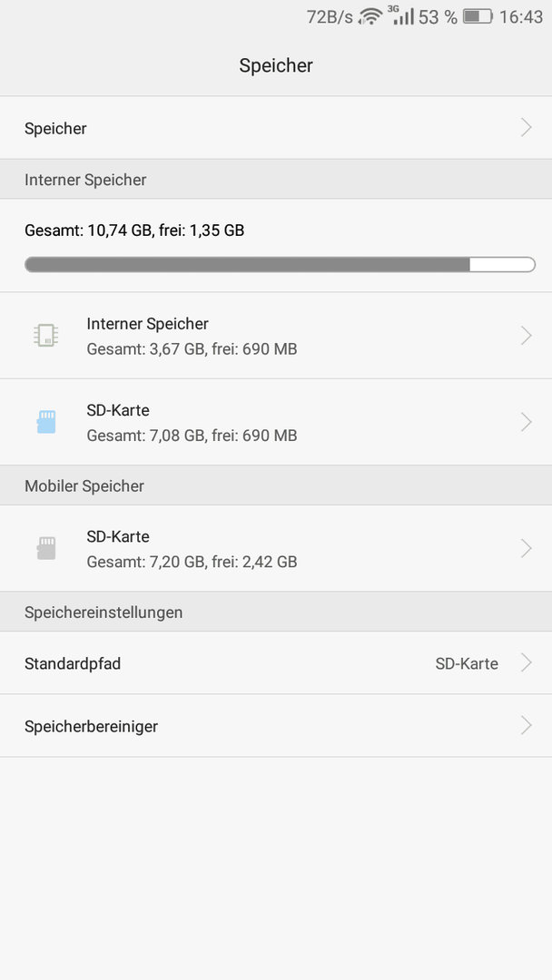The height and width of the screenshot is (980, 552).
Task: Tap the gray SD card icon
Action: click(x=46, y=548)
